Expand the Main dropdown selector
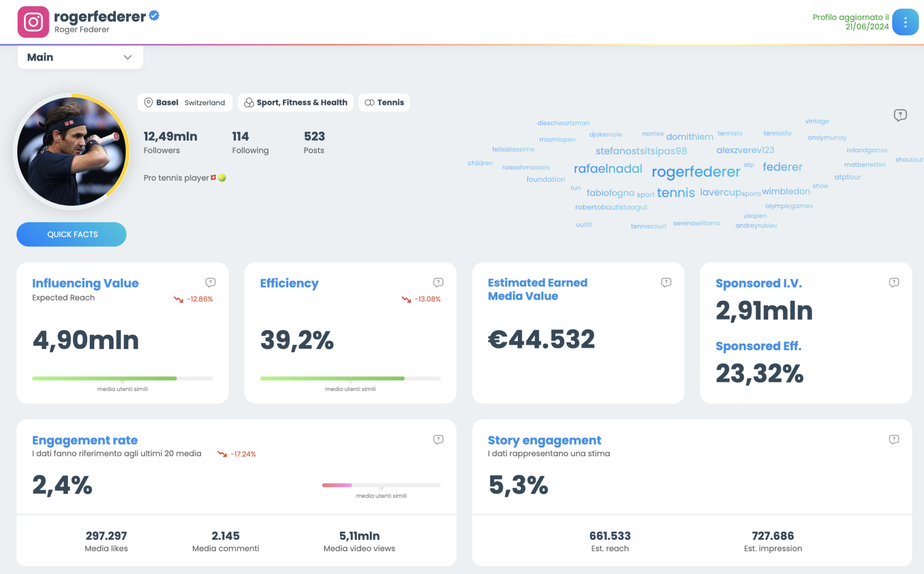The image size is (924, 574). (80, 57)
